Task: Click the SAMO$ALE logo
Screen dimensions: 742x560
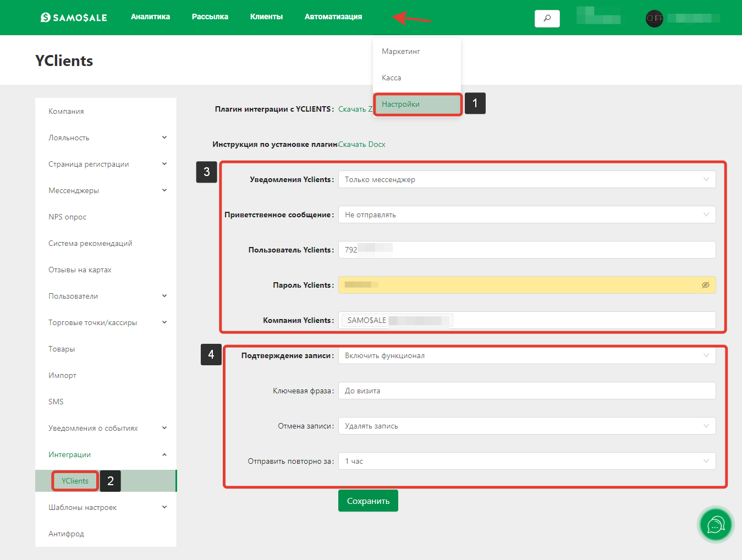Action: [74, 18]
